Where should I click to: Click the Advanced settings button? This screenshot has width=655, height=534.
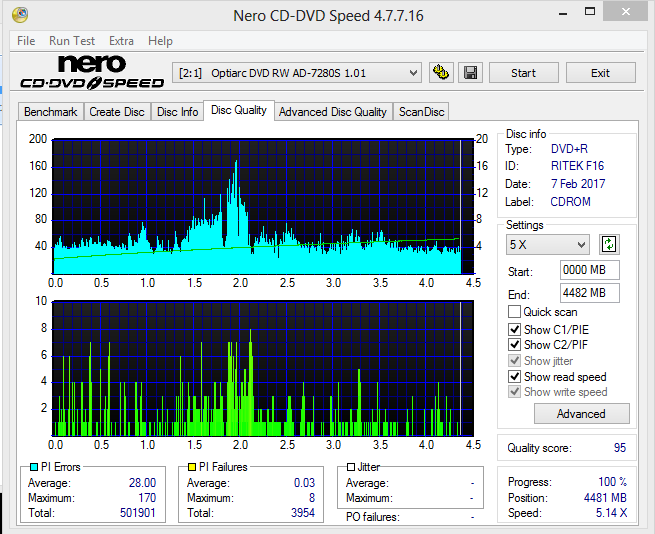click(581, 413)
